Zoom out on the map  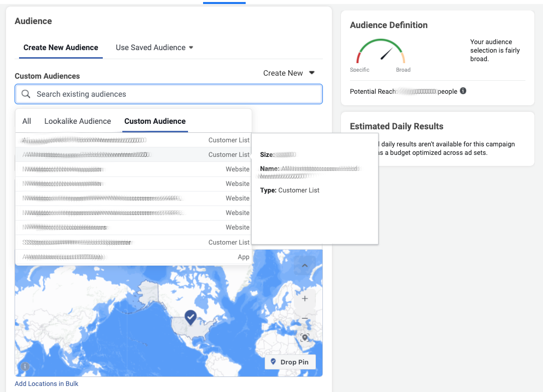[305, 318]
